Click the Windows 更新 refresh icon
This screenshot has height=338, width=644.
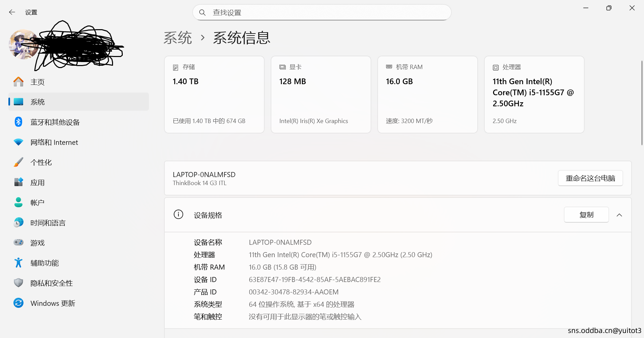18,303
